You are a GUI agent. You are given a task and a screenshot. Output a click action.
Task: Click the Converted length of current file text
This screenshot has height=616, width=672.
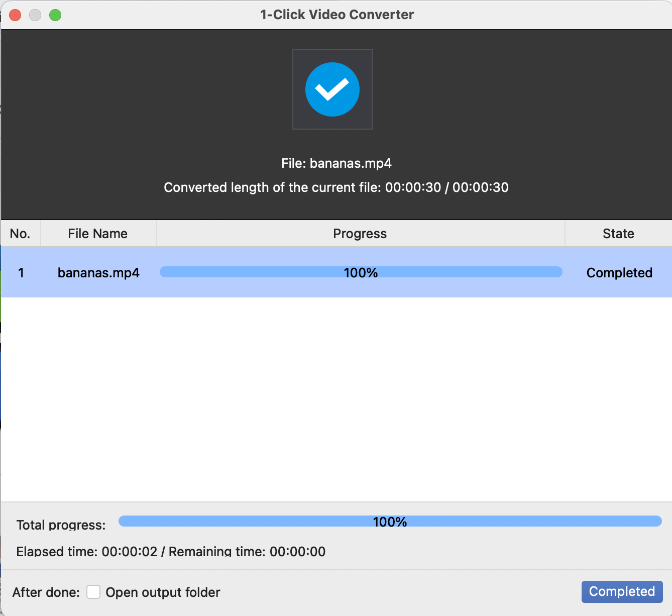tap(336, 187)
